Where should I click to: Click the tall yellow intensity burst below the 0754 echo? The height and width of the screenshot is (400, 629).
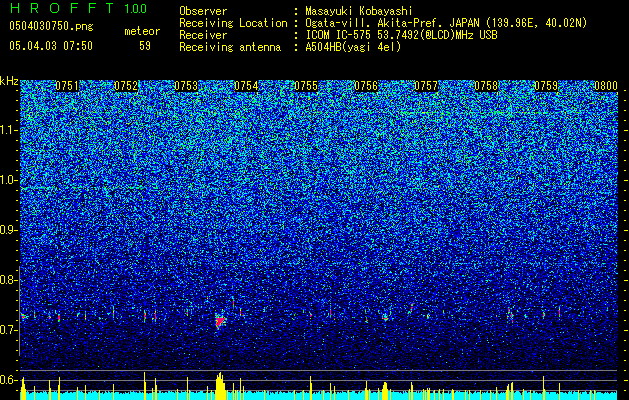click(x=220, y=386)
